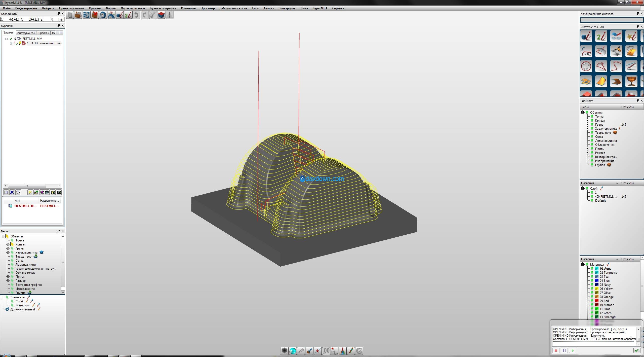
Task: Toggle visibility bulb for 09 Red material
Action: pos(592,301)
